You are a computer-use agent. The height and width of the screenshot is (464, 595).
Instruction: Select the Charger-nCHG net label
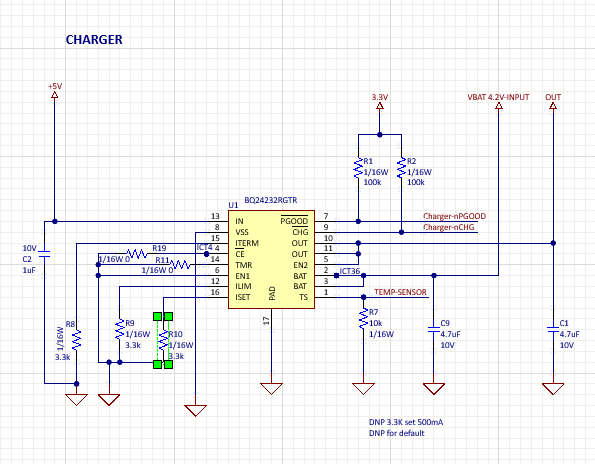click(449, 227)
